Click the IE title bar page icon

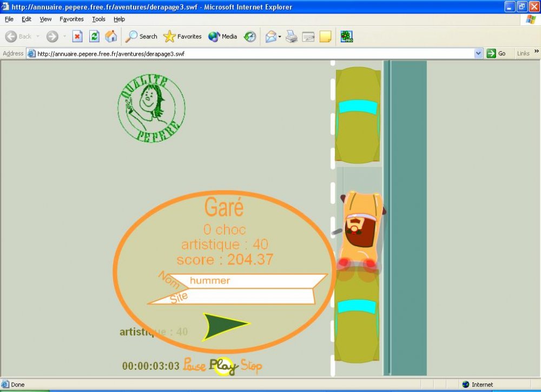tap(5, 6)
